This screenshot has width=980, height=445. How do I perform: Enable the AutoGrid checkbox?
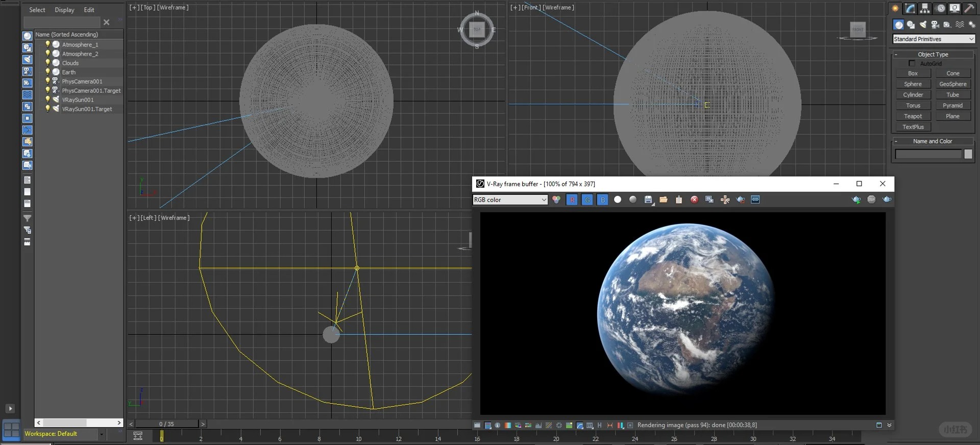click(x=912, y=63)
